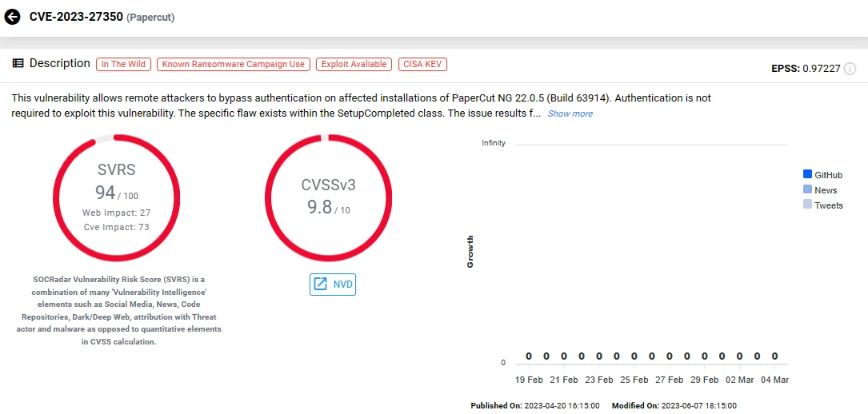Toggle GitHub series in chart legend

[x=822, y=175]
